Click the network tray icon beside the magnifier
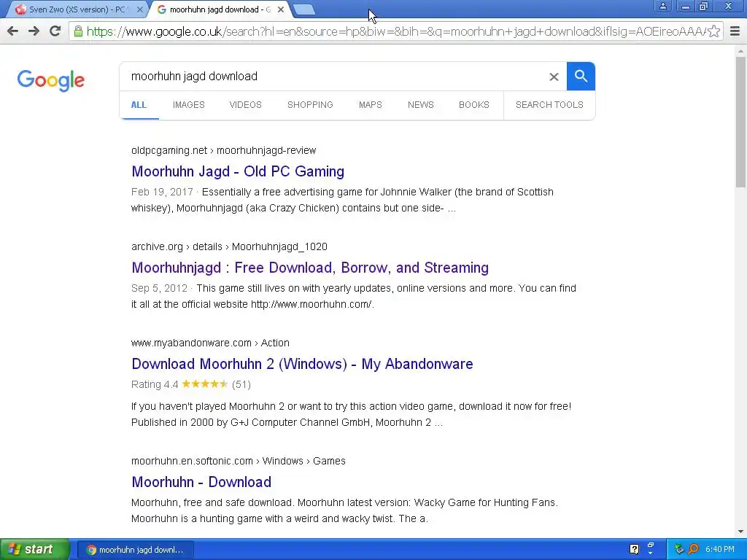747x560 pixels. [680, 549]
